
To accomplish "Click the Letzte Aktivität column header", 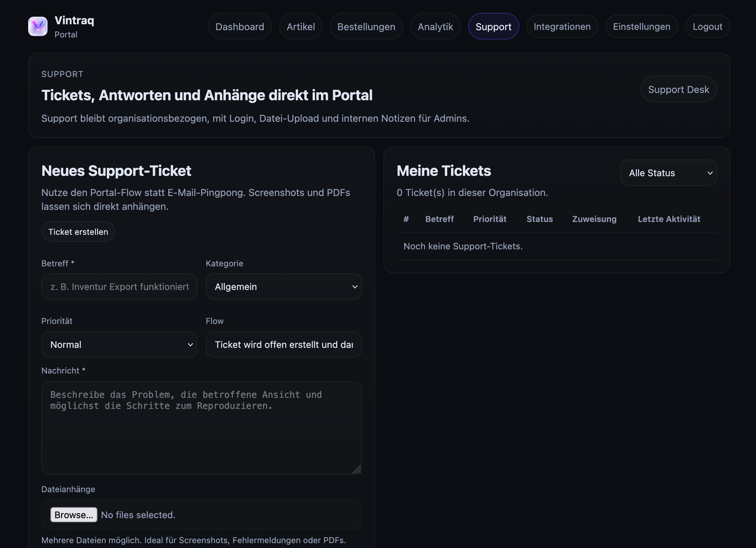I will 669,219.
